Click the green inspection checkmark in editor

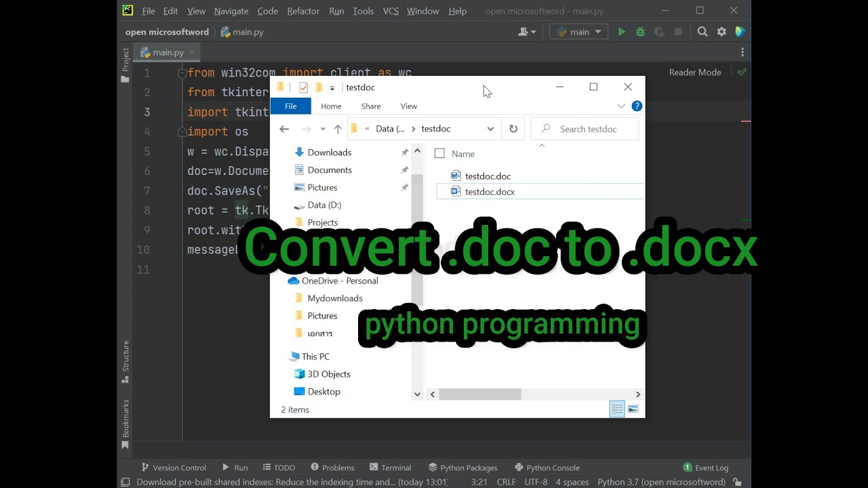click(742, 72)
